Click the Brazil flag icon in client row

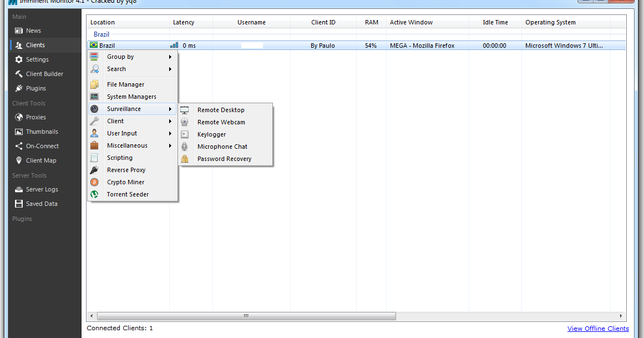click(x=94, y=45)
